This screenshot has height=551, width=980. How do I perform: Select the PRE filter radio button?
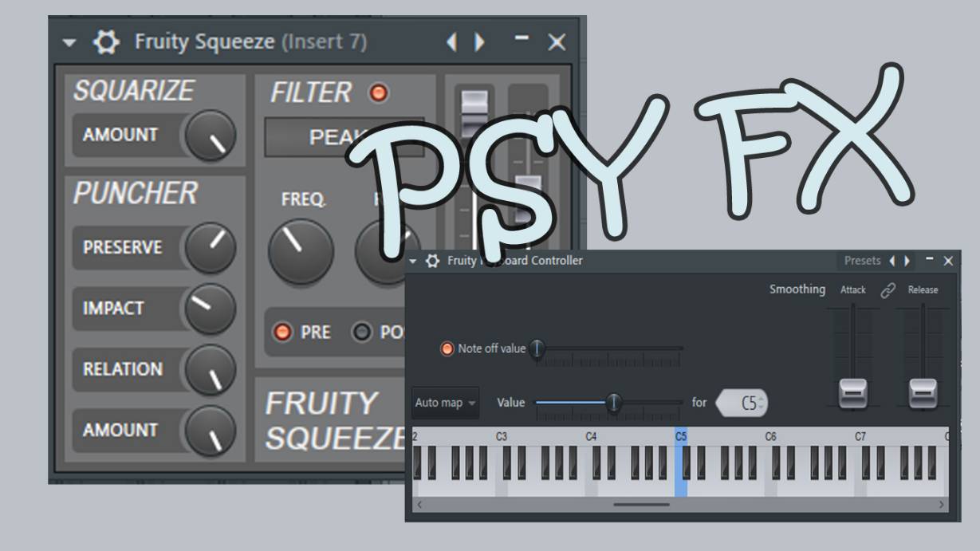coord(282,333)
